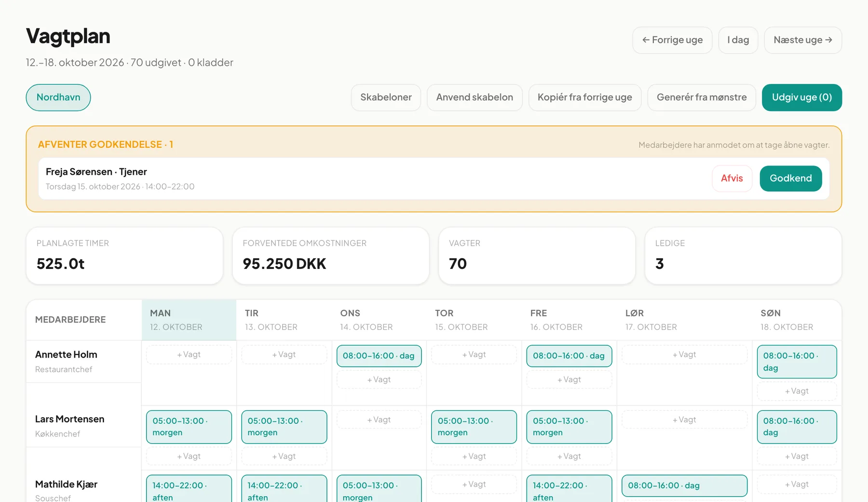Open Mathilde Kjær's Wednesday morgen shift
Screen dimensions: 868x502
click(x=379, y=488)
